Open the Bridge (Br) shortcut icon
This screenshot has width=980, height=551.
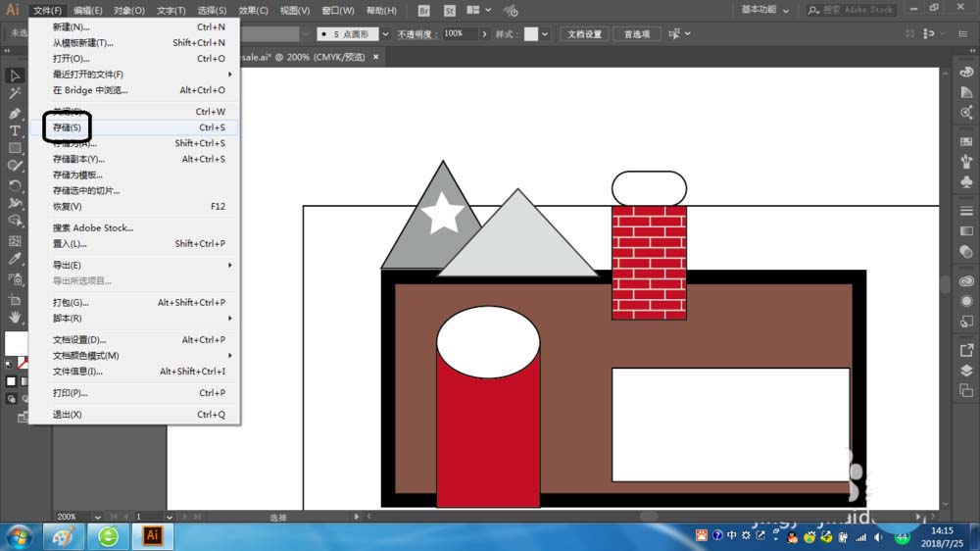pos(423,11)
